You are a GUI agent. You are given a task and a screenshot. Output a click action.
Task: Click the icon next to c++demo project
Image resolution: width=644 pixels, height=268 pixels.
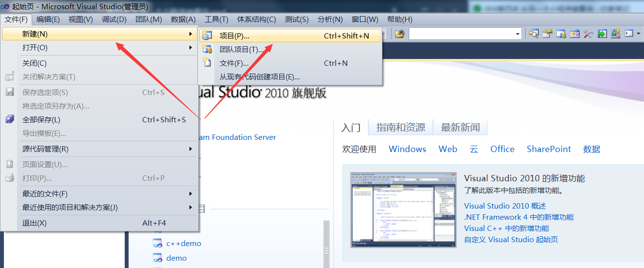tap(157, 243)
